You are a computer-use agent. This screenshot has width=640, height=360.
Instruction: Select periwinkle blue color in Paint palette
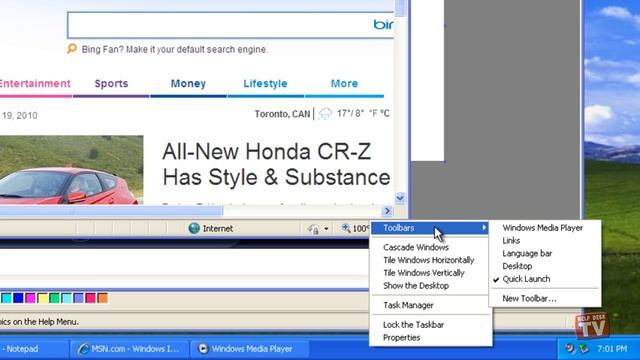pos(78,298)
